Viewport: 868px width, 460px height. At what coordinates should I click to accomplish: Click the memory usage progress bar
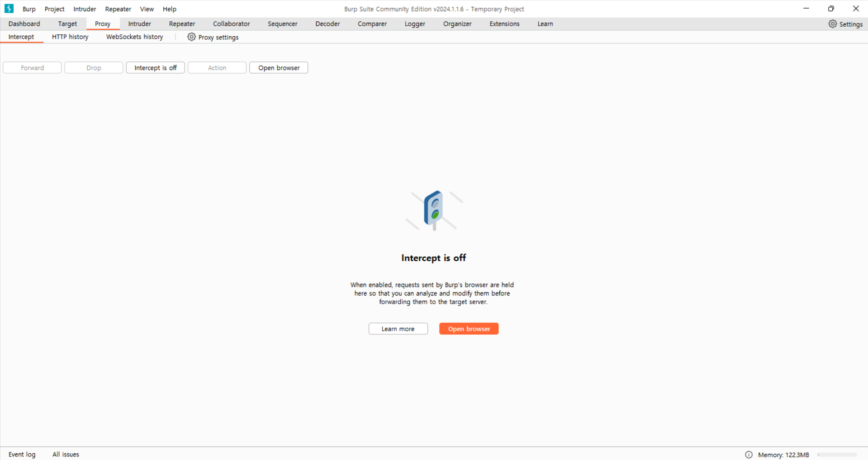point(837,455)
